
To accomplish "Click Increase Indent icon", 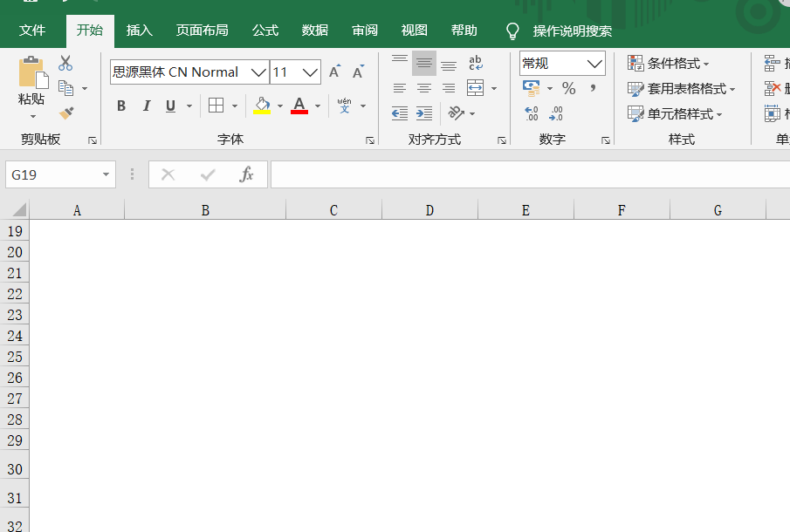I will (x=424, y=113).
